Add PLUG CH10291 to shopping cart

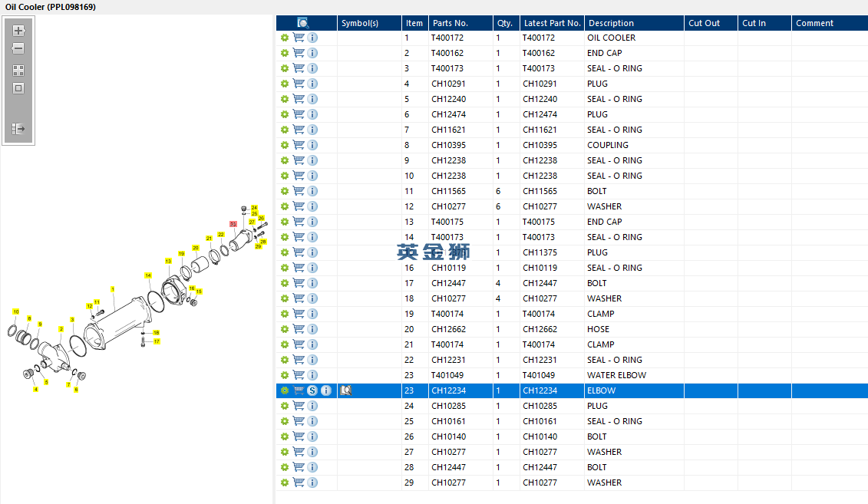pyautogui.click(x=299, y=84)
